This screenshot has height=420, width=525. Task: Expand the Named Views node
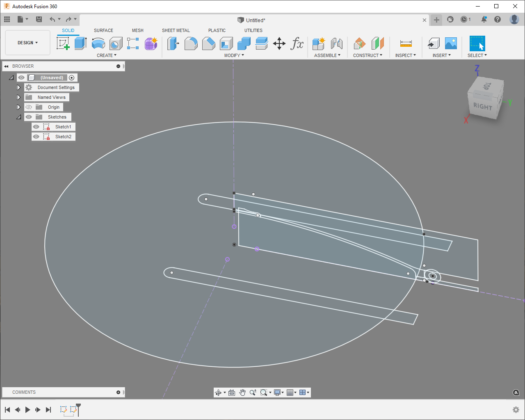tap(18, 97)
